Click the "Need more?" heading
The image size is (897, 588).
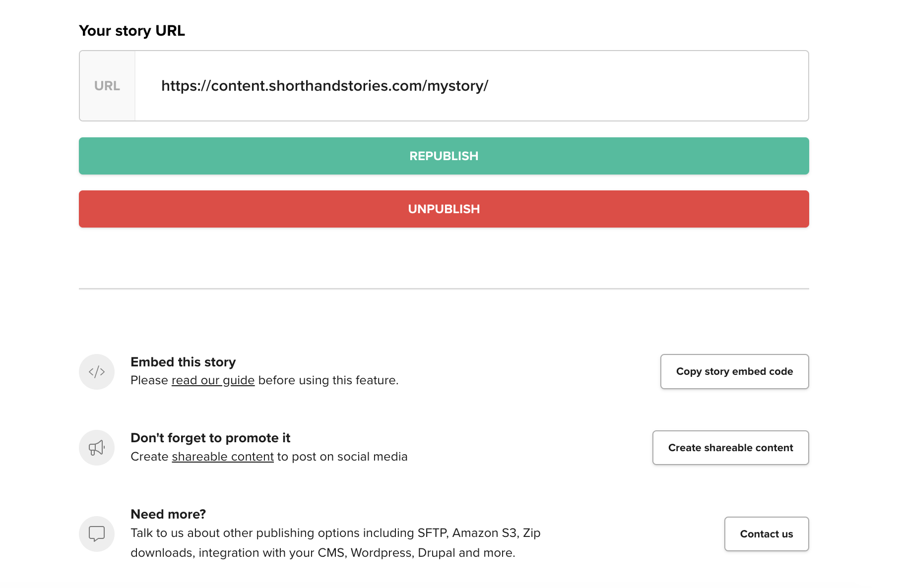[168, 514]
